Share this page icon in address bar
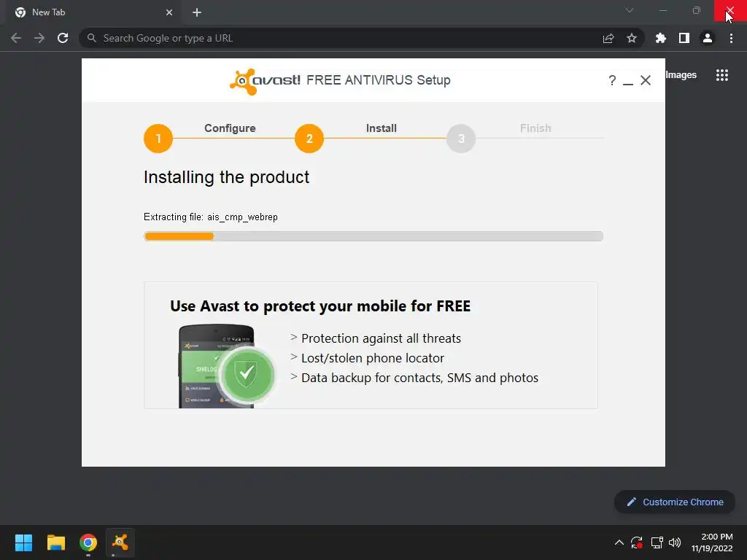The height and width of the screenshot is (560, 747). [608, 38]
